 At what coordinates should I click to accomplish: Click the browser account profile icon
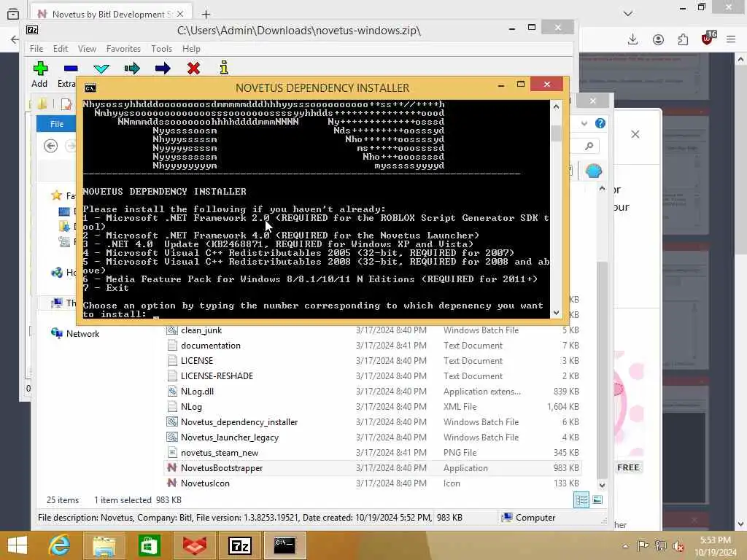click(x=659, y=39)
